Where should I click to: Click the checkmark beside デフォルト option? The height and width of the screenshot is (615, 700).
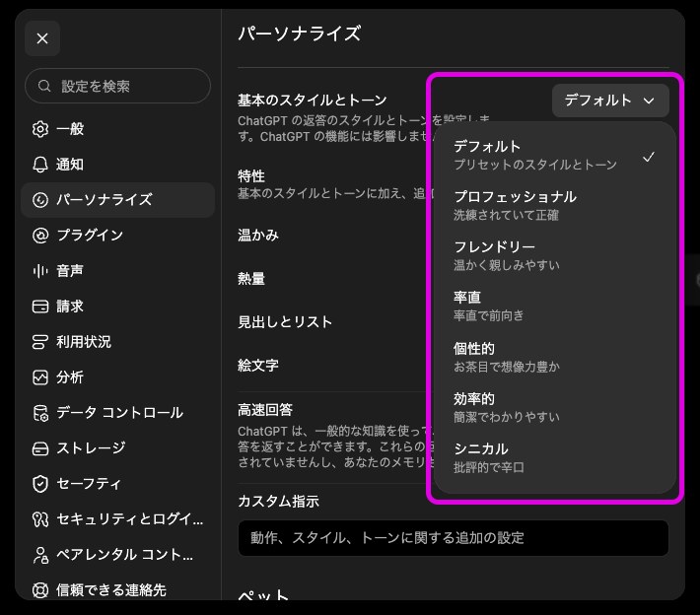click(648, 157)
